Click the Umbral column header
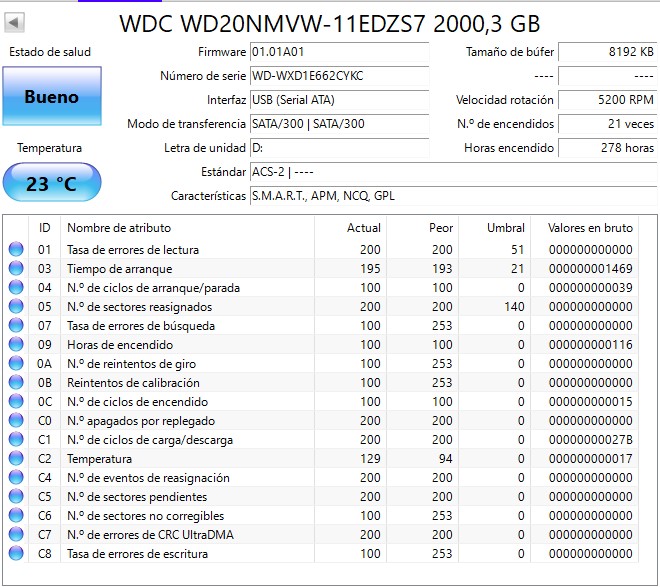This screenshot has height=587, width=660. 494,228
